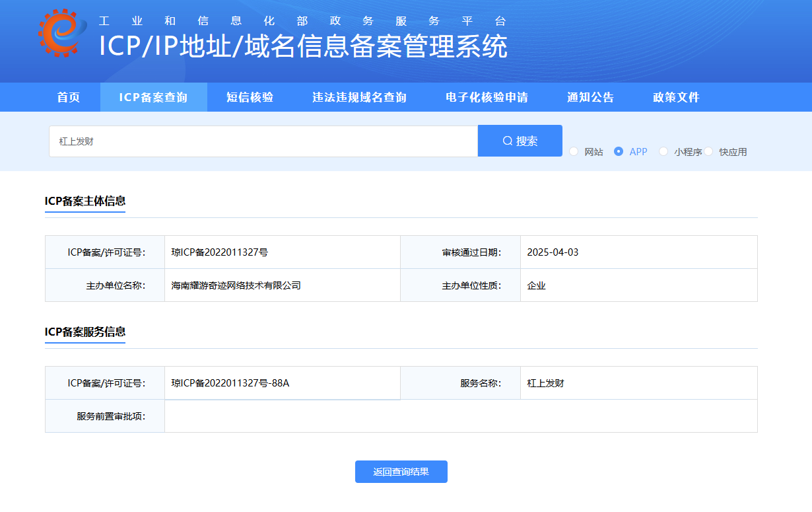
Task: Open the 通知公告 tab
Action: tap(590, 97)
